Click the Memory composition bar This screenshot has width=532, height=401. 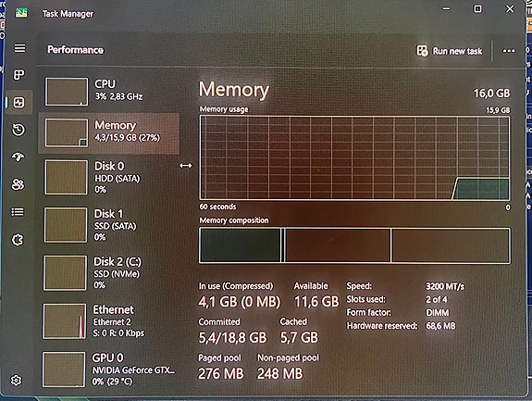tap(354, 245)
